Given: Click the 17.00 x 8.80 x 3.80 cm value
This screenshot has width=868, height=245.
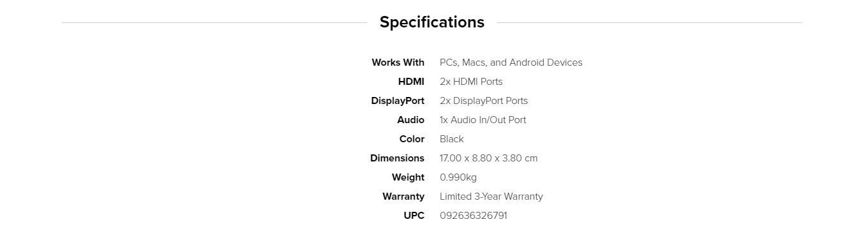Looking at the screenshot, I should [x=488, y=158].
